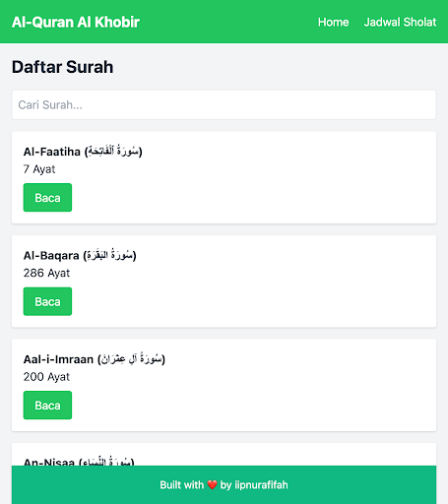Click the Built with footer text
This screenshot has height=504, width=448.
[182, 484]
